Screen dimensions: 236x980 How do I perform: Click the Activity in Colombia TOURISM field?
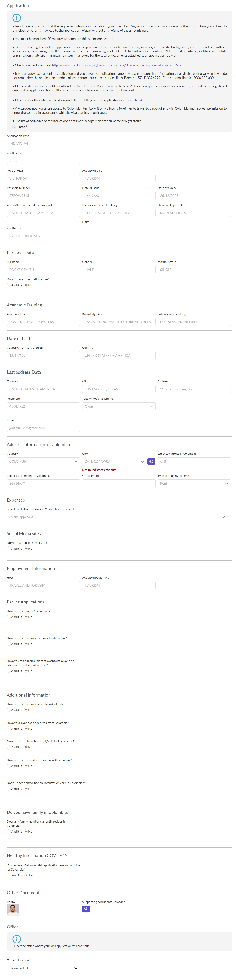click(x=119, y=585)
